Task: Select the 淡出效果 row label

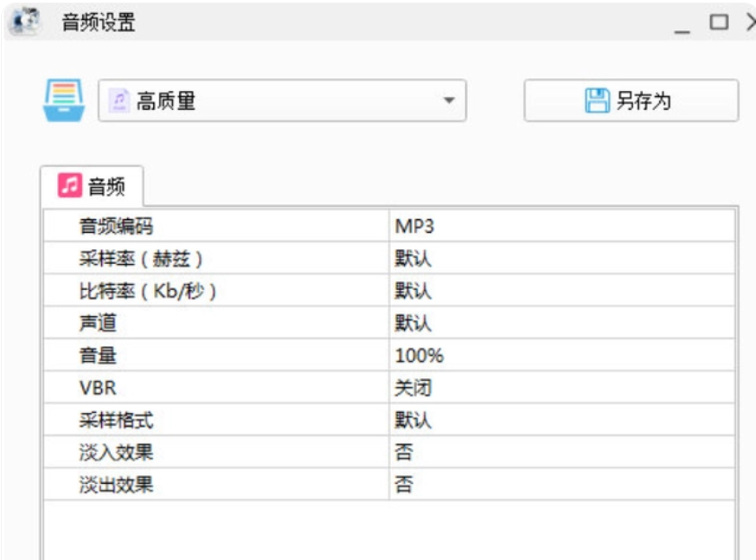Action: (x=116, y=485)
